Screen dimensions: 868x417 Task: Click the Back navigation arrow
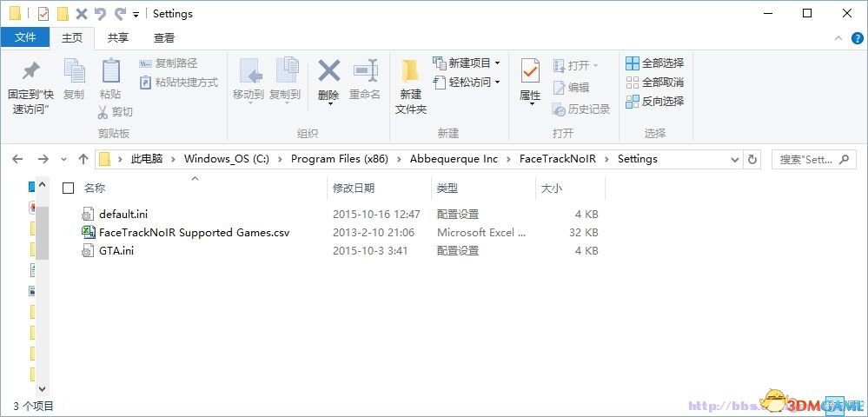coord(17,160)
